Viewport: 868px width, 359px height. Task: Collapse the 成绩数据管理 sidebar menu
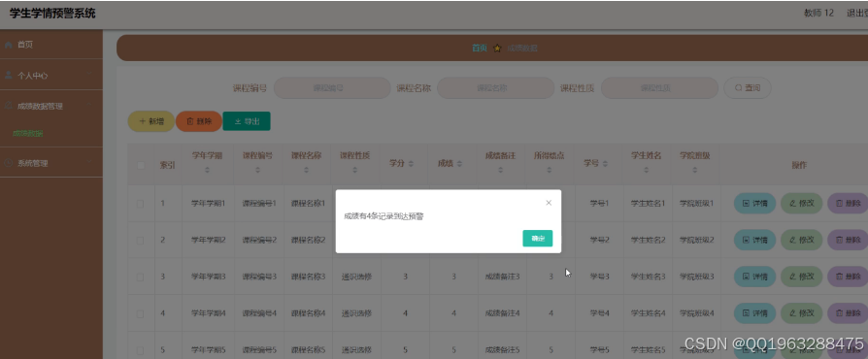pyautogui.click(x=50, y=106)
